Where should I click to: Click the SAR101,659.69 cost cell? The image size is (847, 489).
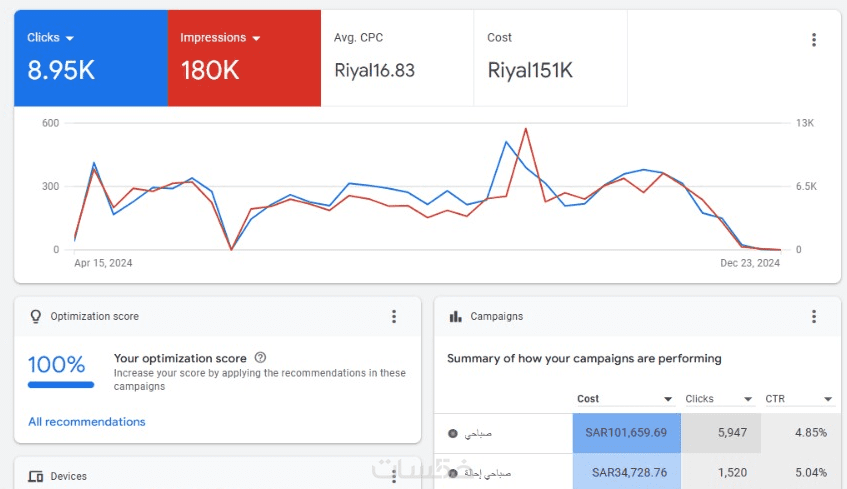[626, 434]
